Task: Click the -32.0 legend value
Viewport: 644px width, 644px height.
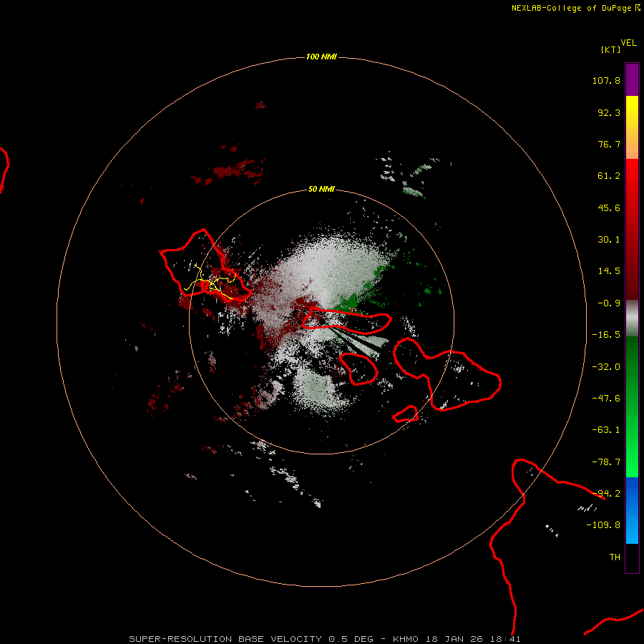Action: [x=606, y=367]
